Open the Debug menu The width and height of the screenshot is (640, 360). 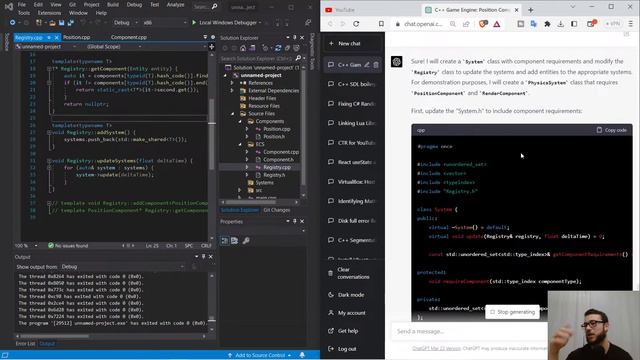pos(134,4)
